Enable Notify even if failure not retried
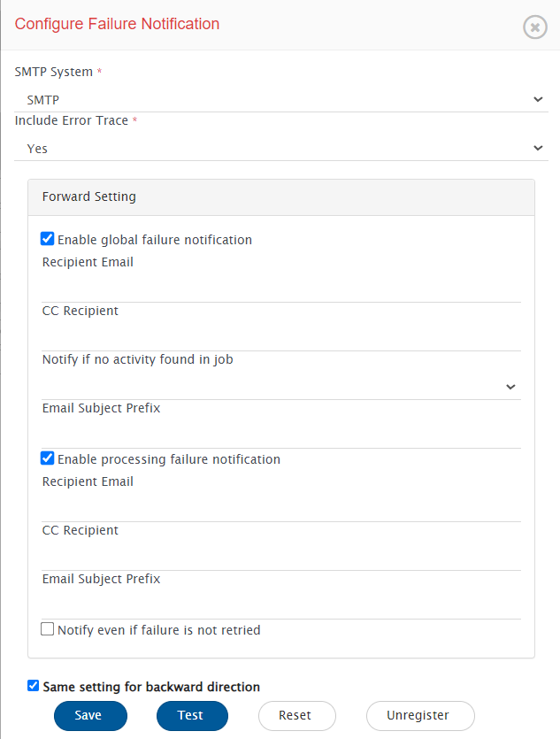This screenshot has height=739, width=560. (x=48, y=629)
